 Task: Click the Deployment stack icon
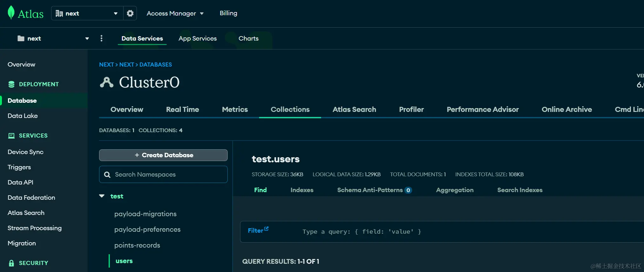point(11,84)
